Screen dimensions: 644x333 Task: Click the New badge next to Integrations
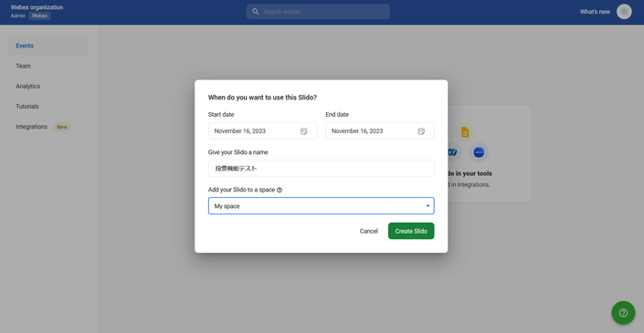(62, 127)
